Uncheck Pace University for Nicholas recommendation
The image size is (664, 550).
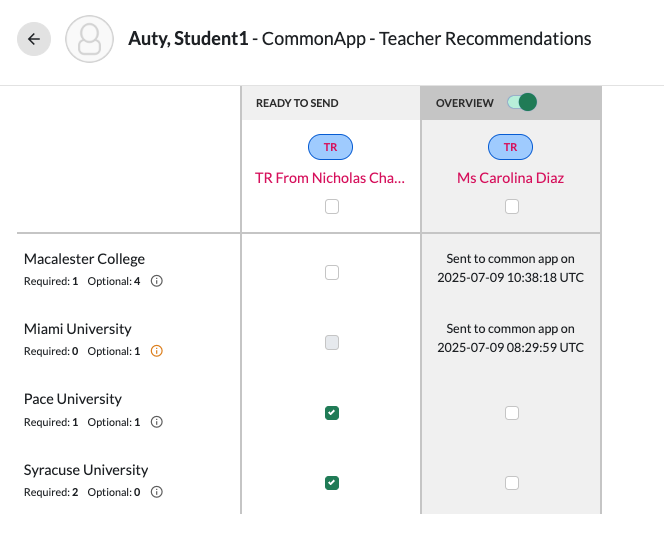pyautogui.click(x=332, y=413)
